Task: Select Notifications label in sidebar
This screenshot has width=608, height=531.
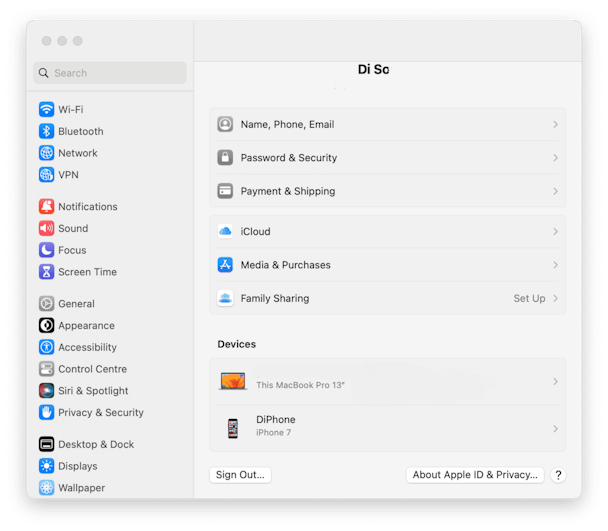Action: pos(88,206)
